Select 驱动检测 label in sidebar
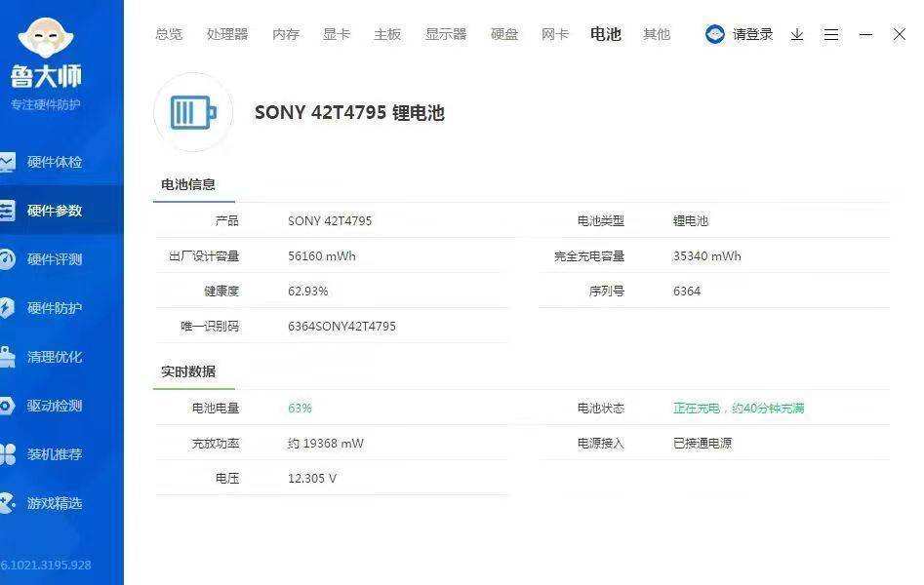This screenshot has height=585, width=924. [55, 406]
